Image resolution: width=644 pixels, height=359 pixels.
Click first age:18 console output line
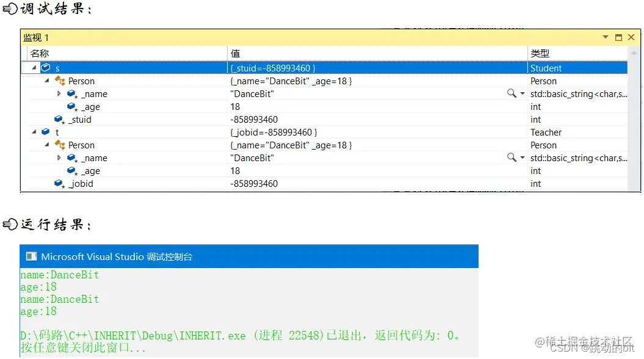(38, 287)
